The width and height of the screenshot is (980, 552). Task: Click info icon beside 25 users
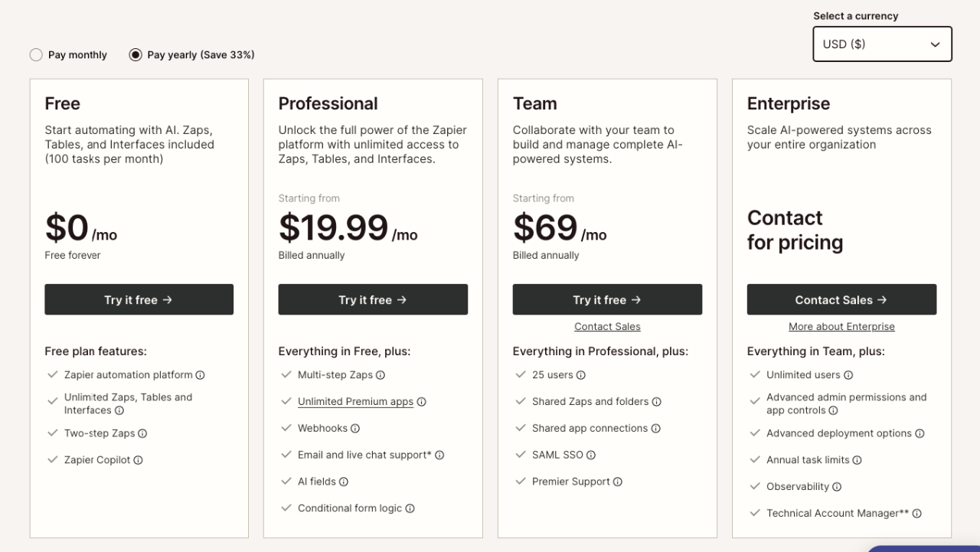pyautogui.click(x=581, y=375)
